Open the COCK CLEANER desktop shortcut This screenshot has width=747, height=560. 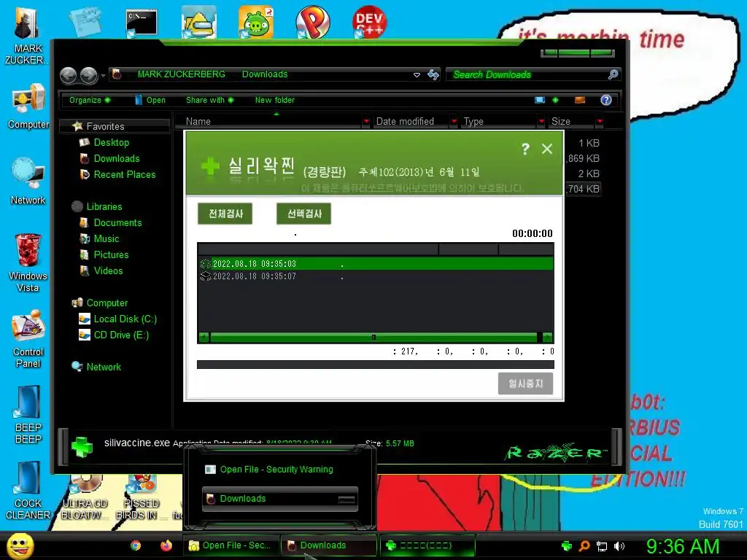click(28, 491)
